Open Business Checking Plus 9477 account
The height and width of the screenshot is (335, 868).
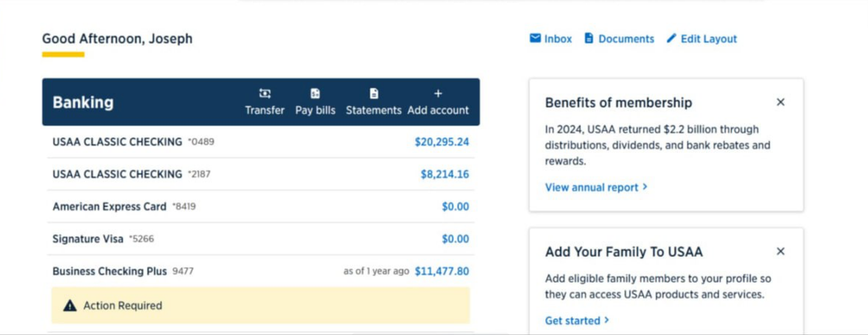(x=110, y=271)
